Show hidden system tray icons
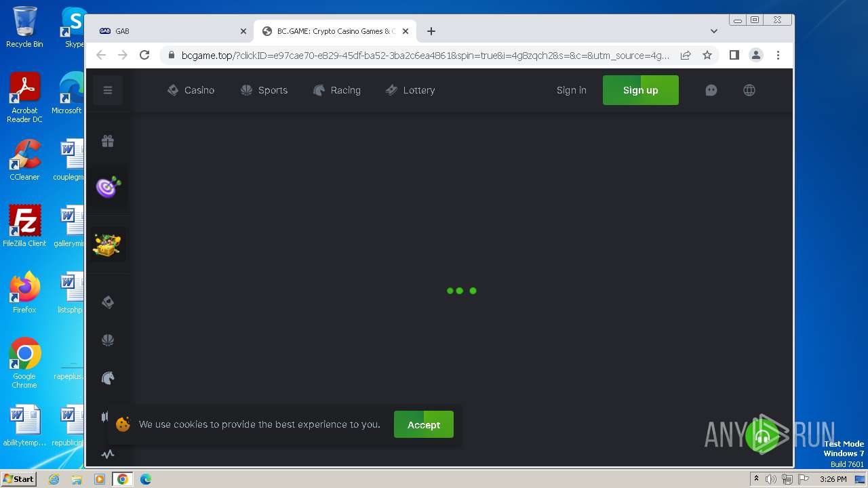 756,479
